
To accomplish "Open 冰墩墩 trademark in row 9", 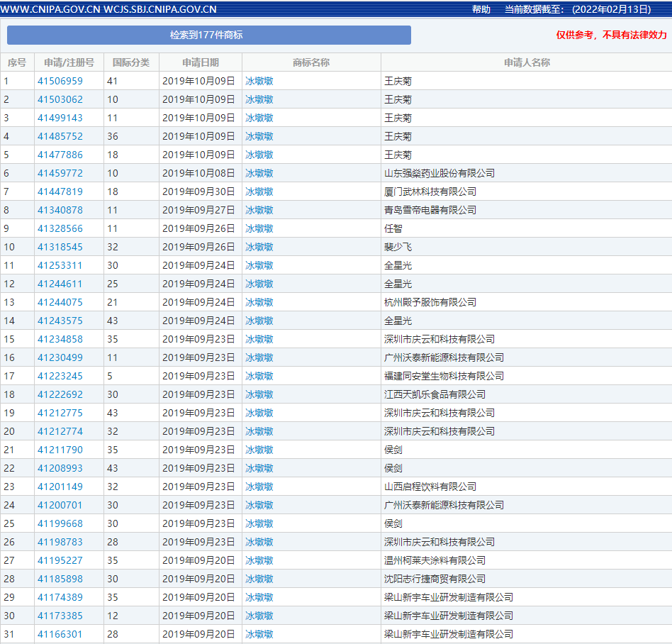I will click(259, 228).
